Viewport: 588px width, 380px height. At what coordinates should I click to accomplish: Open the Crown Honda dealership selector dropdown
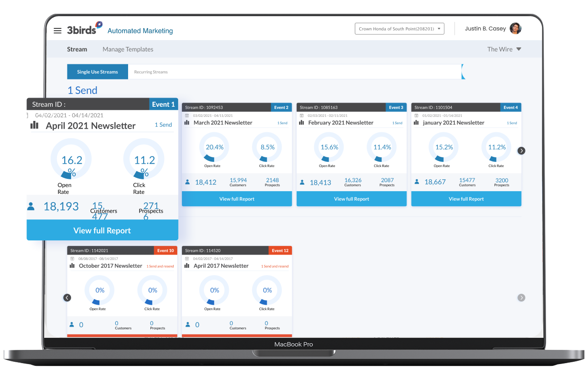[399, 28]
